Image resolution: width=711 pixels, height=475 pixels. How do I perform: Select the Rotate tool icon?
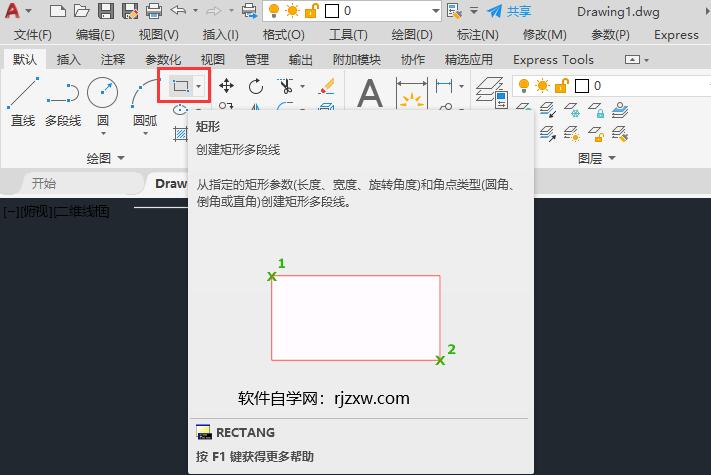point(256,86)
